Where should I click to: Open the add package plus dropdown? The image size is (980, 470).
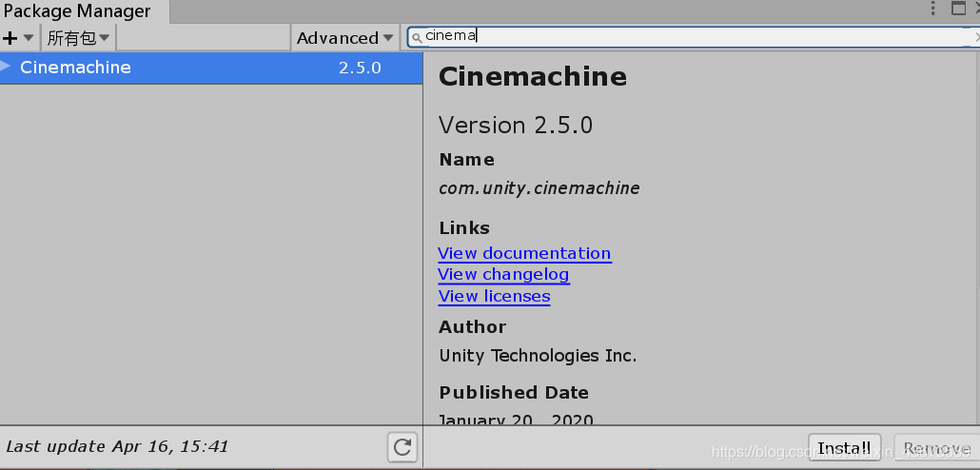(x=18, y=38)
